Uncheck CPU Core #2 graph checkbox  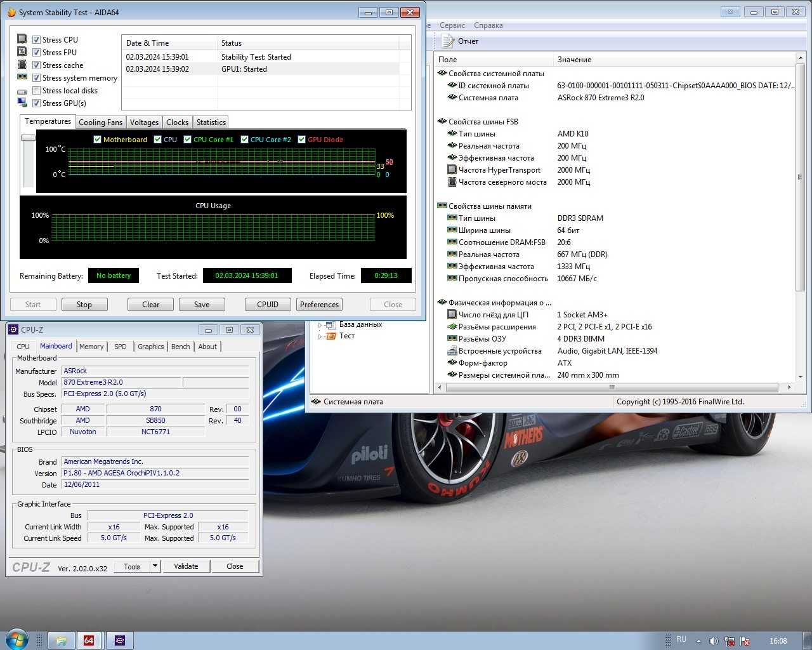point(244,139)
